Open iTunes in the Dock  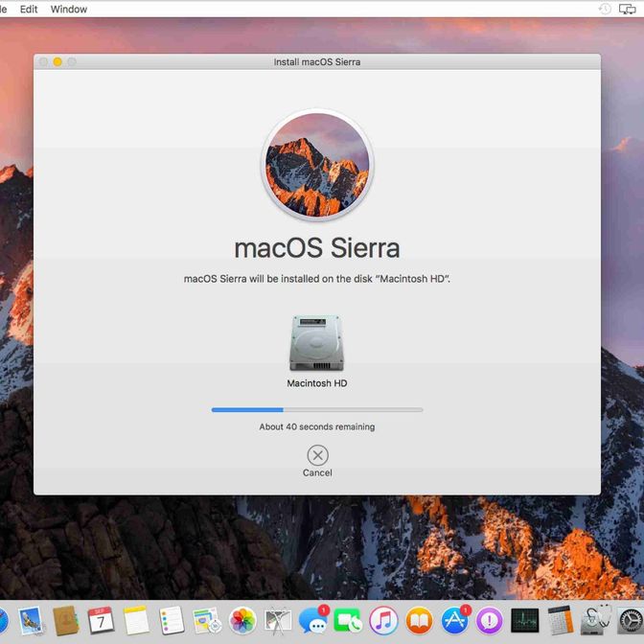point(383,621)
